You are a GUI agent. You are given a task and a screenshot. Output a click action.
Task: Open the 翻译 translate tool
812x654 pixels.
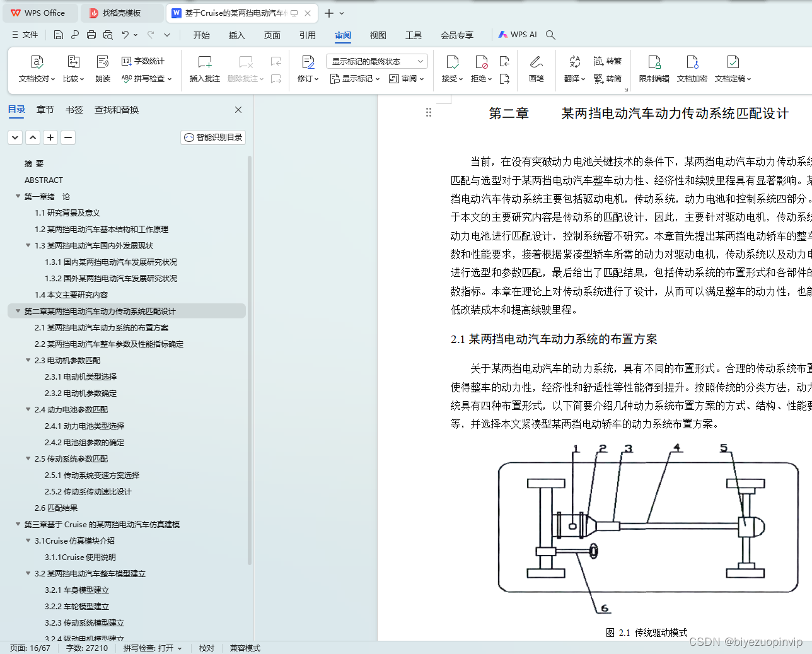[574, 69]
